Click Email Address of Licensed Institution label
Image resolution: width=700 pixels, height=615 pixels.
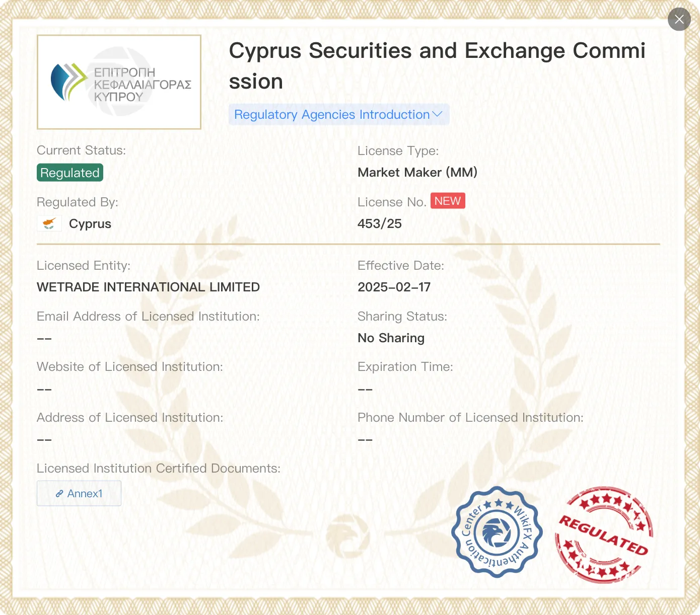(148, 316)
